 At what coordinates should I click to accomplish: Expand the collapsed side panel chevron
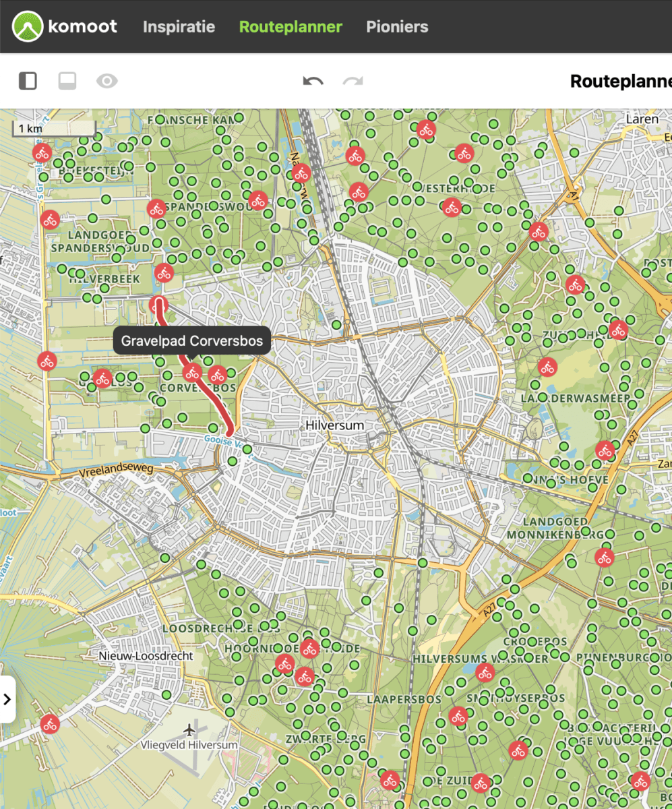[7, 699]
